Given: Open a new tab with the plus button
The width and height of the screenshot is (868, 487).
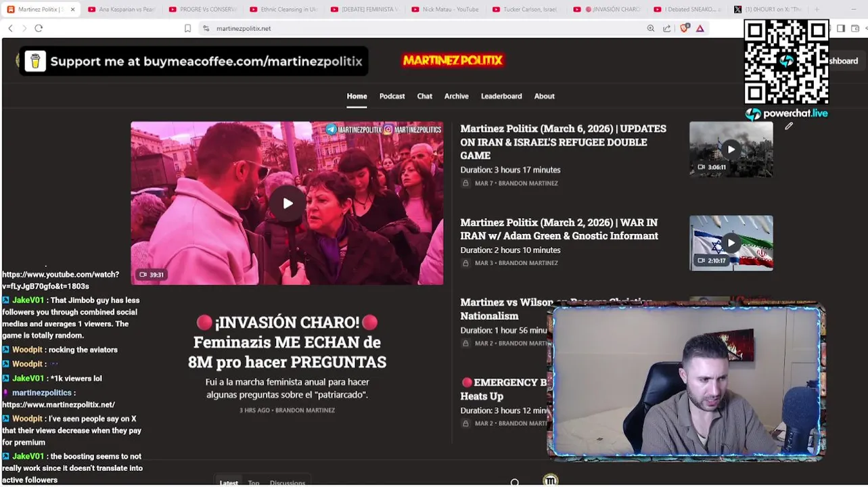Looking at the screenshot, I should click(817, 9).
